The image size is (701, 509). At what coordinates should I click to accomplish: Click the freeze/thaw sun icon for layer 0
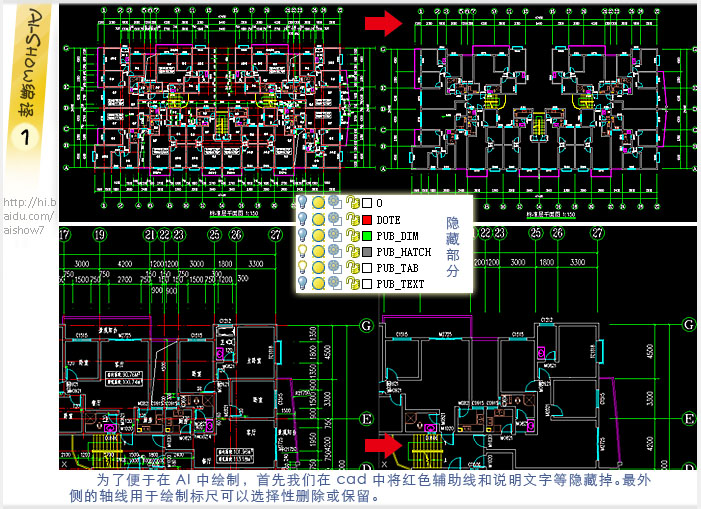pos(318,203)
